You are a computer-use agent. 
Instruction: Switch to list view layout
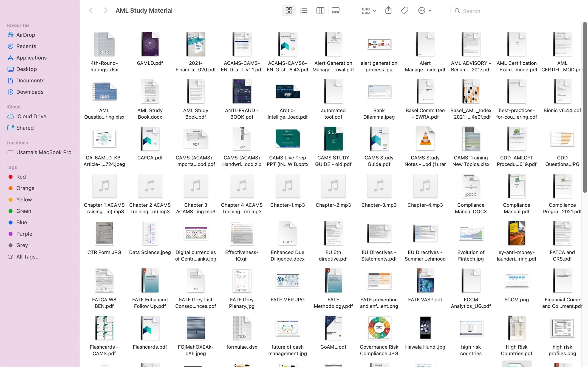(x=304, y=11)
